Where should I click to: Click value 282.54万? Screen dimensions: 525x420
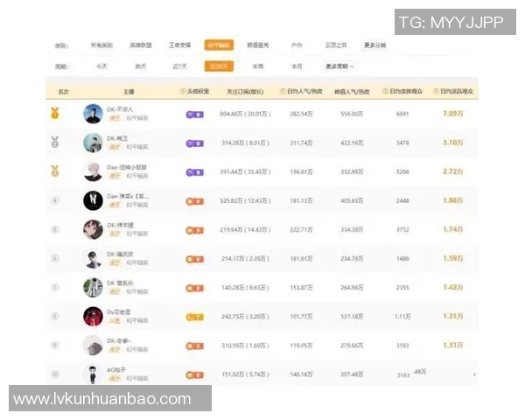301,114
